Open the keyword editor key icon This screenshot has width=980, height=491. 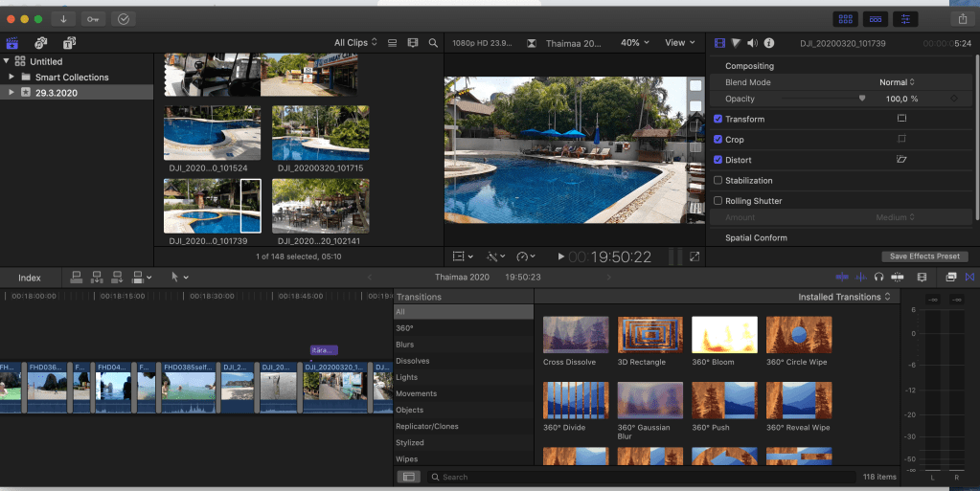93,19
